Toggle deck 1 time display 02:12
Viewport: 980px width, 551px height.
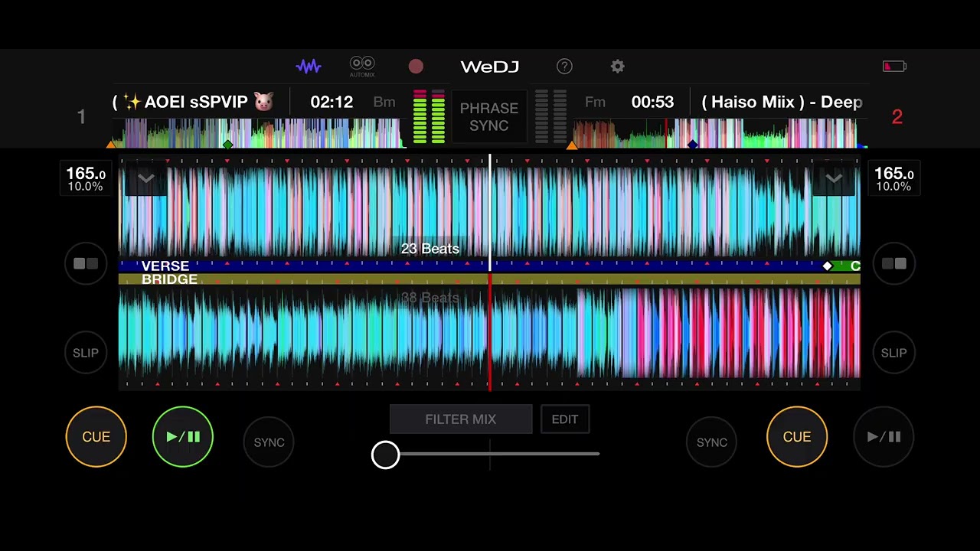coord(332,103)
